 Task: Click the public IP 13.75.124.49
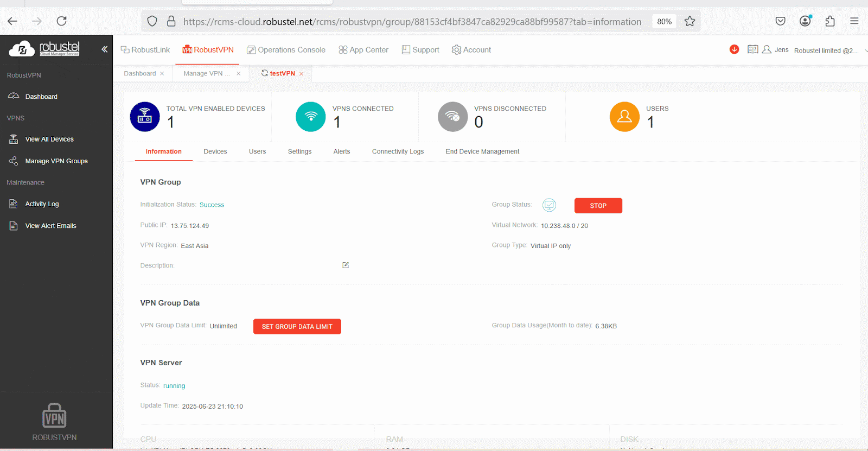point(190,226)
